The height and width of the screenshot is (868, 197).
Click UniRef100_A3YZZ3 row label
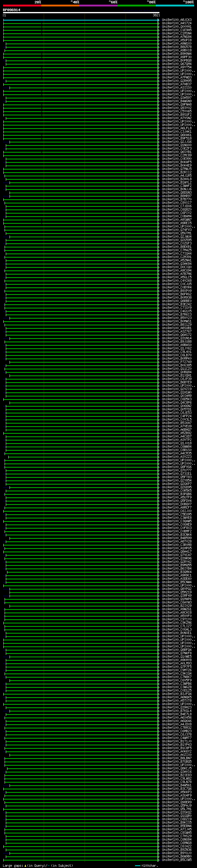pyautogui.click(x=177, y=457)
